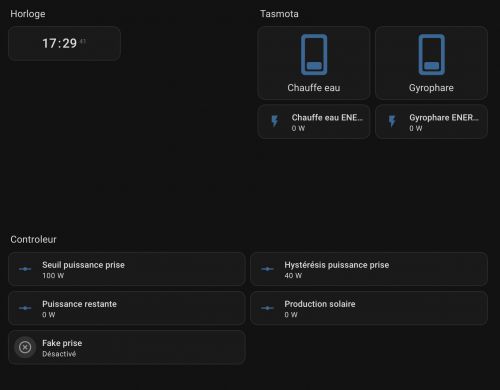Click the Chauffe eau ENERGY flash icon

[275, 121]
